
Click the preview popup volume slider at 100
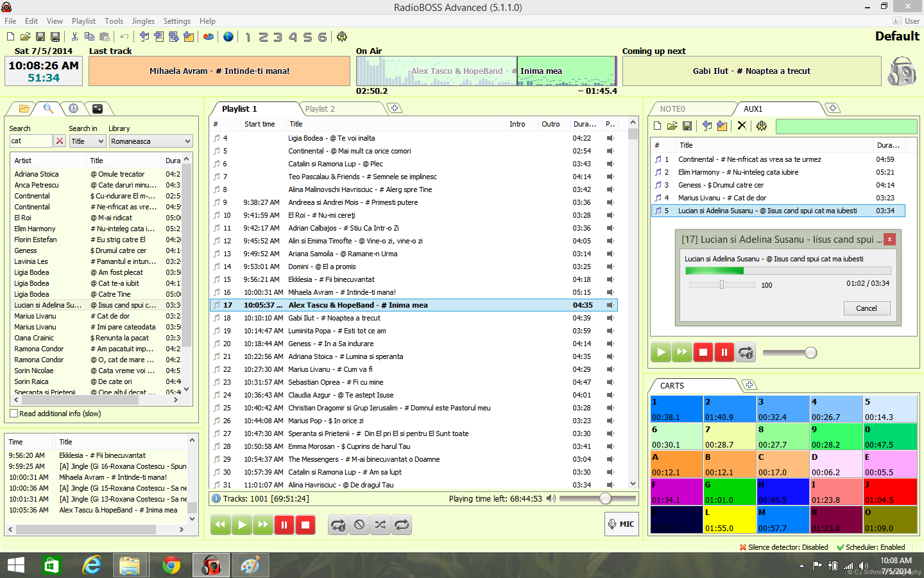[x=721, y=285]
